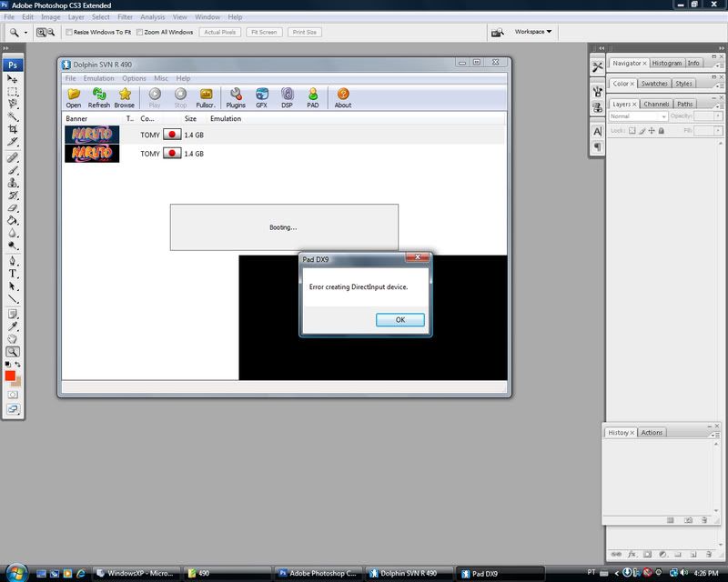Switch to the Actions tab
Image resolution: width=728 pixels, height=582 pixels.
click(652, 433)
